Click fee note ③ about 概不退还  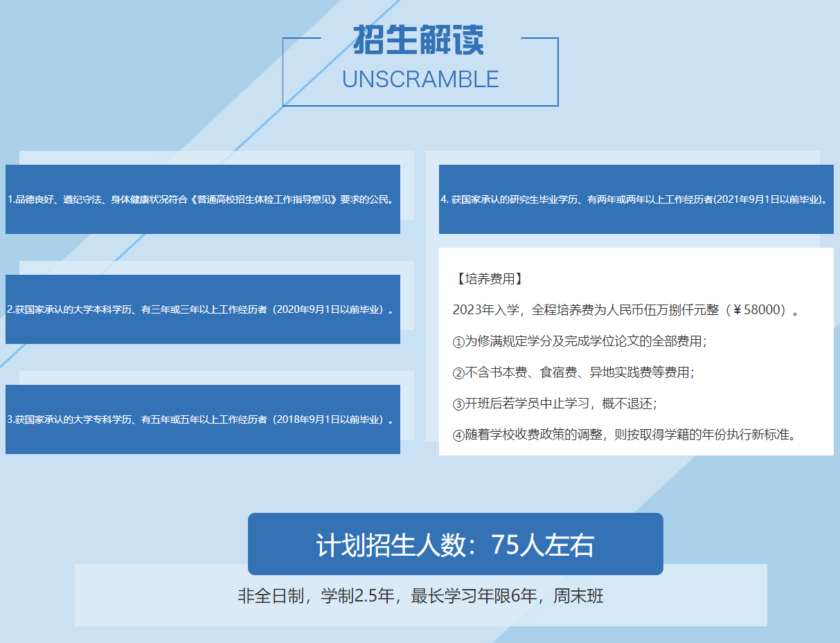(555, 404)
